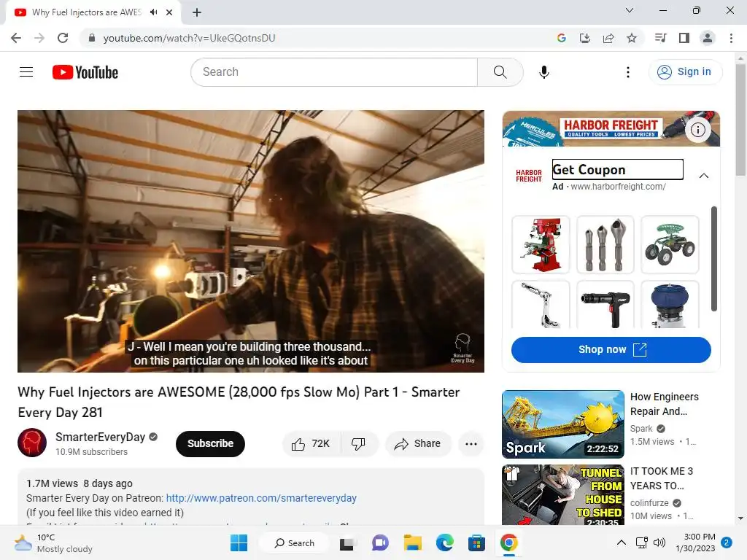
Task: Open File Explorer from taskbar
Action: coord(413,542)
